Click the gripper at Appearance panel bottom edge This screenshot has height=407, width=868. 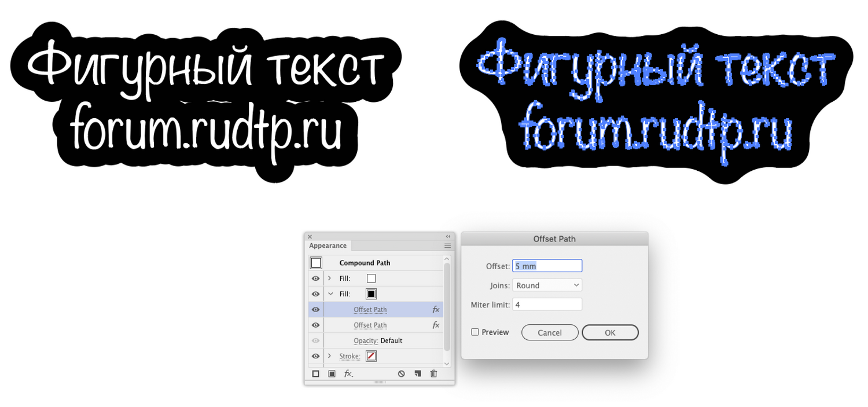coord(380,382)
